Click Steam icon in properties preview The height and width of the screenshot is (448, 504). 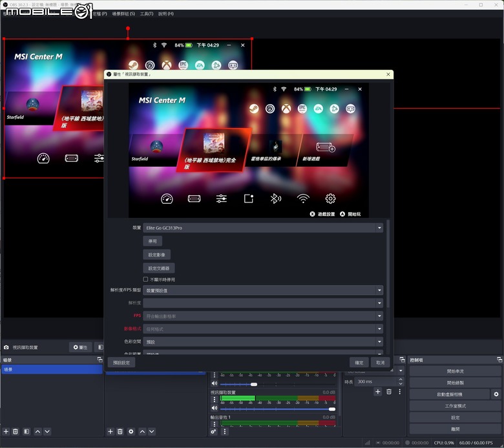coord(254,109)
